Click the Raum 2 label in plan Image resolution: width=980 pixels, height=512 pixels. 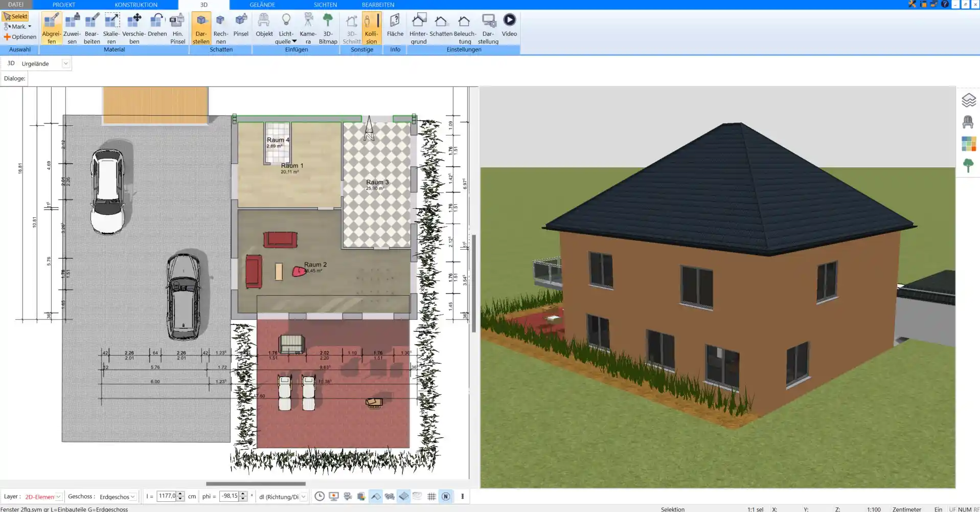(x=315, y=264)
